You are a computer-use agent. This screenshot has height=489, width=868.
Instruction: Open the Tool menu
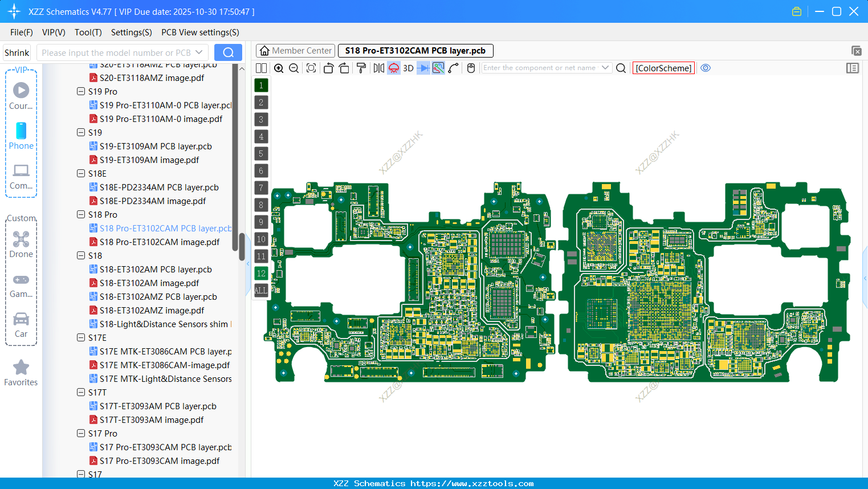88,32
